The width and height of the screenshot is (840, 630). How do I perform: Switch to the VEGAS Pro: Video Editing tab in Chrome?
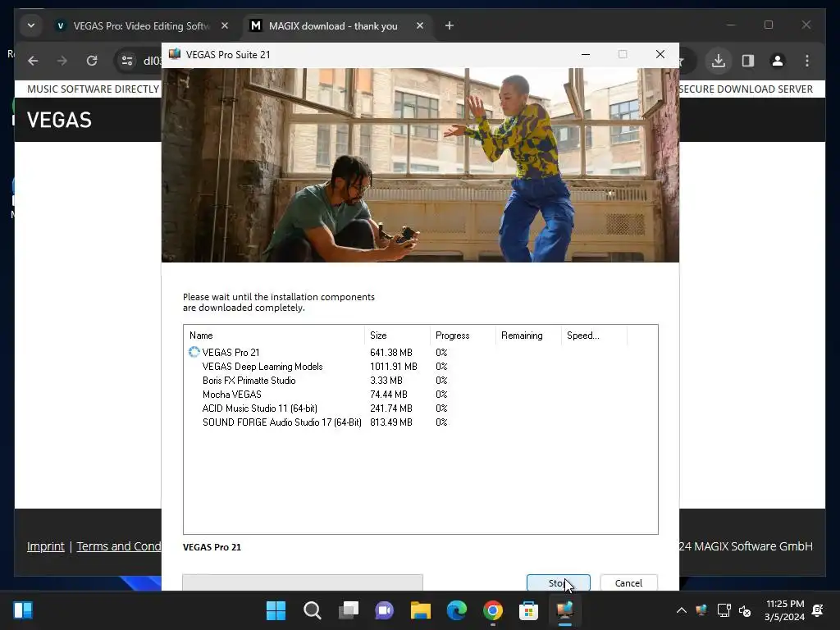click(141, 25)
